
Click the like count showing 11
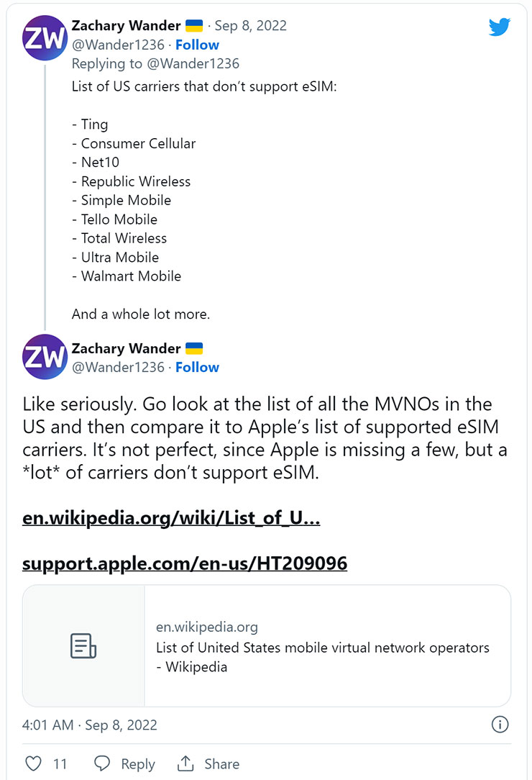(x=60, y=763)
